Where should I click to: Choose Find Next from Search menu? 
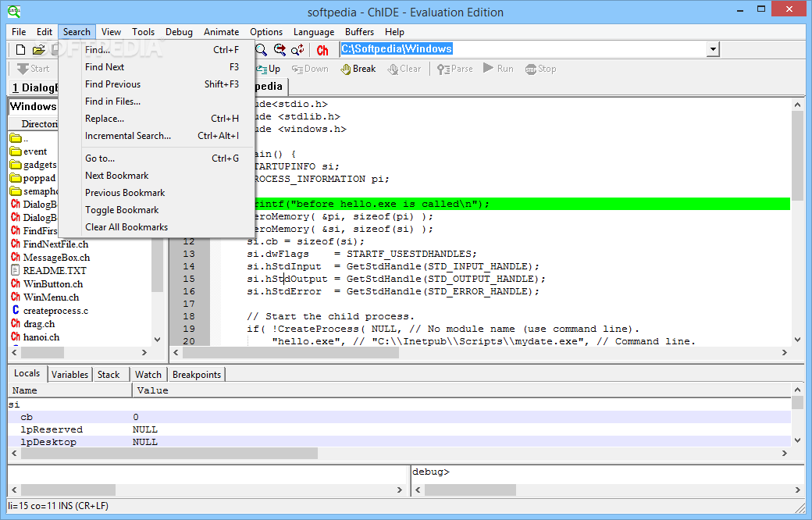[156, 67]
